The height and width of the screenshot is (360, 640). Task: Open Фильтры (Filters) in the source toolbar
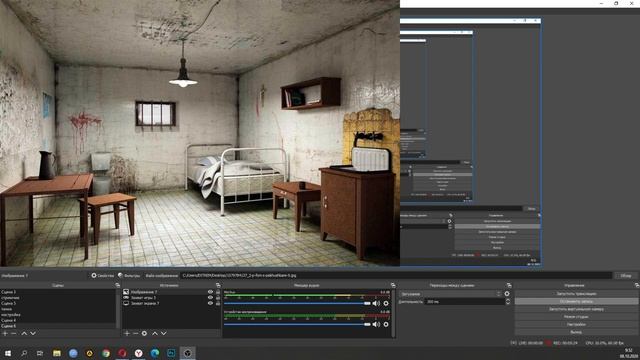click(x=129, y=276)
